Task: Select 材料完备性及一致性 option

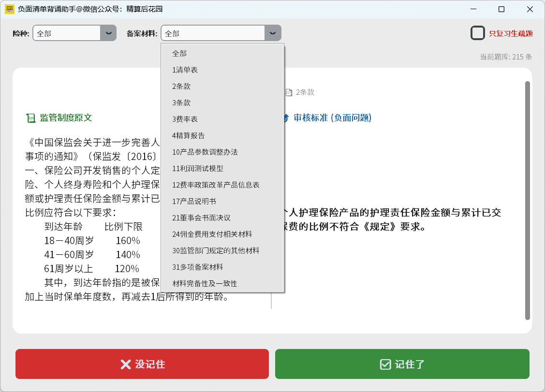Action: pyautogui.click(x=205, y=283)
